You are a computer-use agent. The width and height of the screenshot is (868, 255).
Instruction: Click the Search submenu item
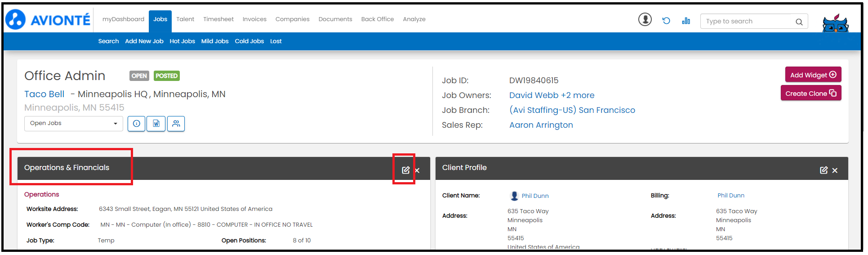tap(109, 41)
